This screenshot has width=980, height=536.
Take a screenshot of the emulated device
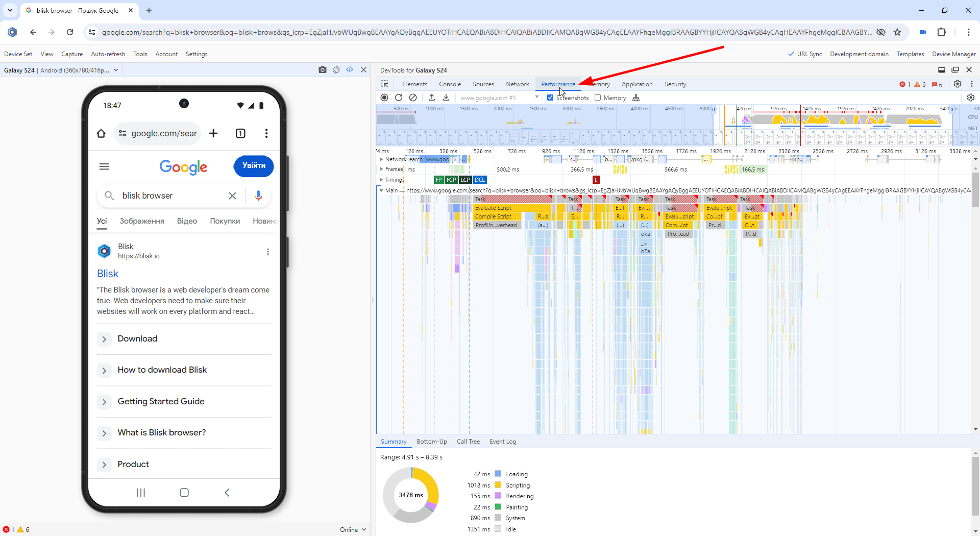[322, 70]
